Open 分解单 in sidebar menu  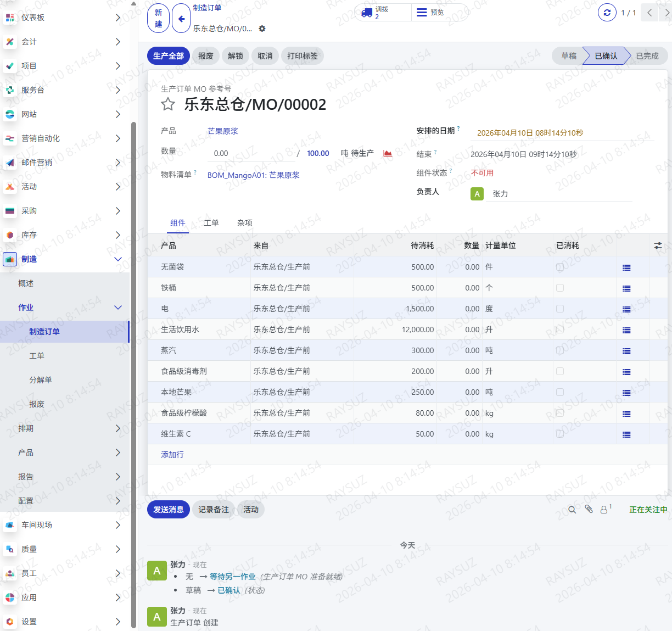pyautogui.click(x=41, y=380)
